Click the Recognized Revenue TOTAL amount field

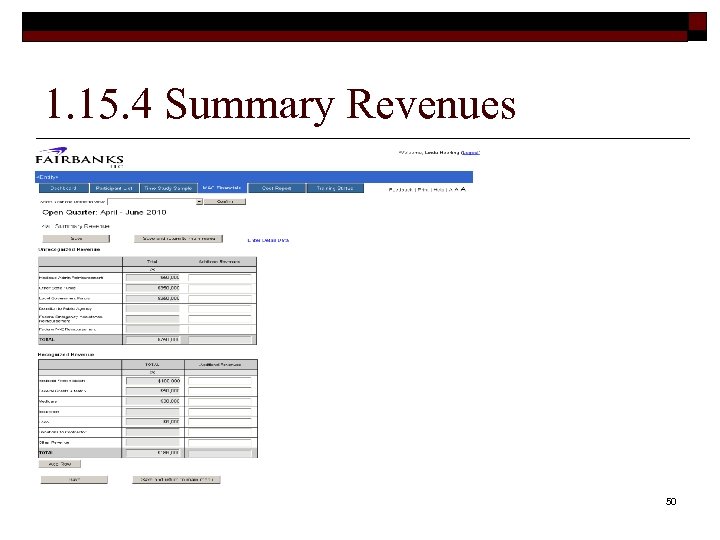(153, 453)
